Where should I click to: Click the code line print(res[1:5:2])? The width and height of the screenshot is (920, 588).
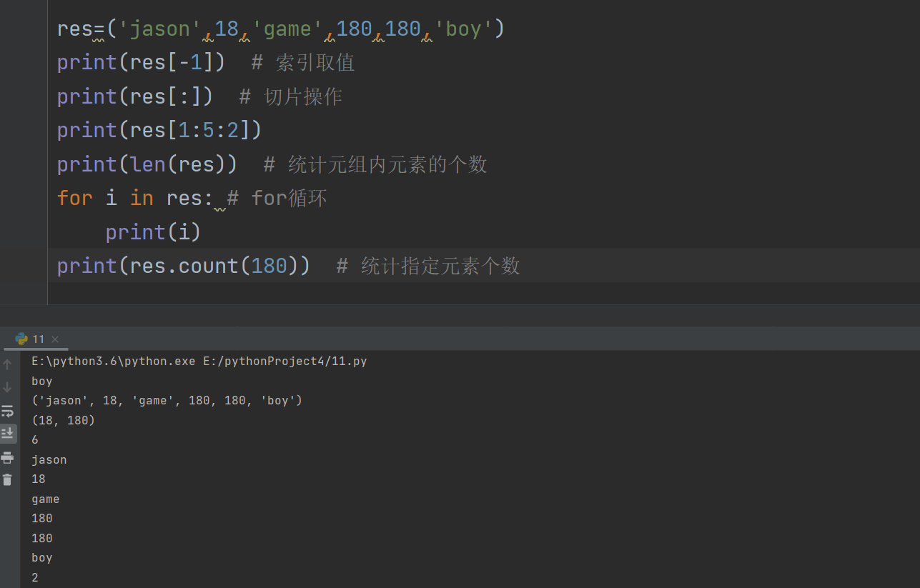159,130
